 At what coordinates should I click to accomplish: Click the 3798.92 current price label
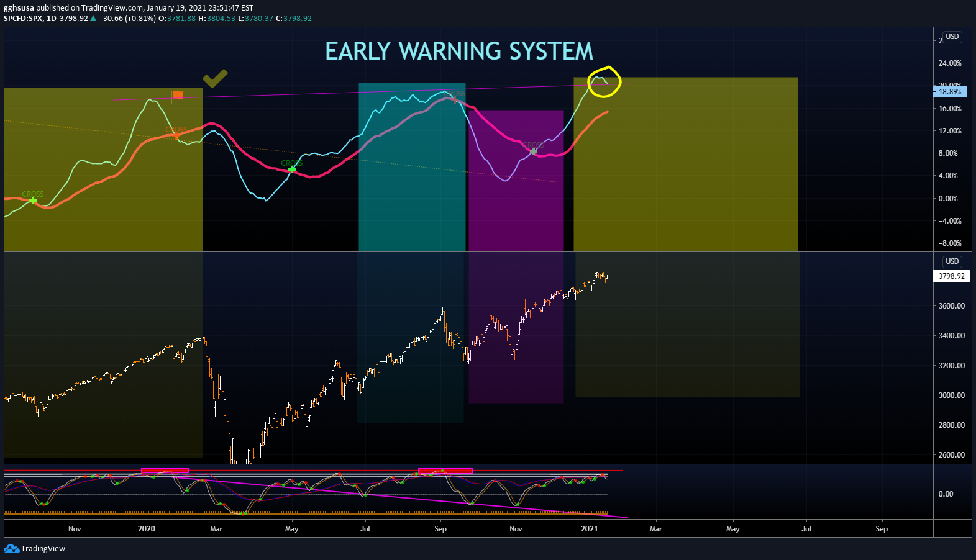951,276
